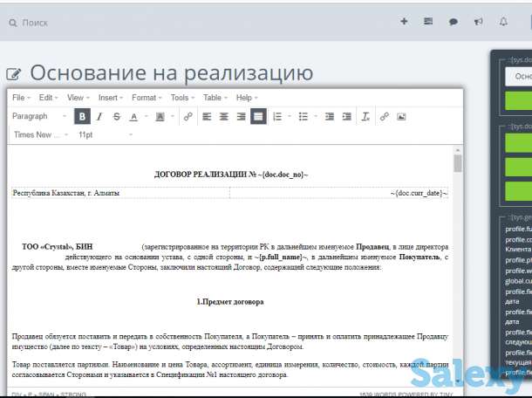Click the ~{doc.curr_date}~ table cell
Viewport: 532px width, 398px height.
tap(338, 193)
